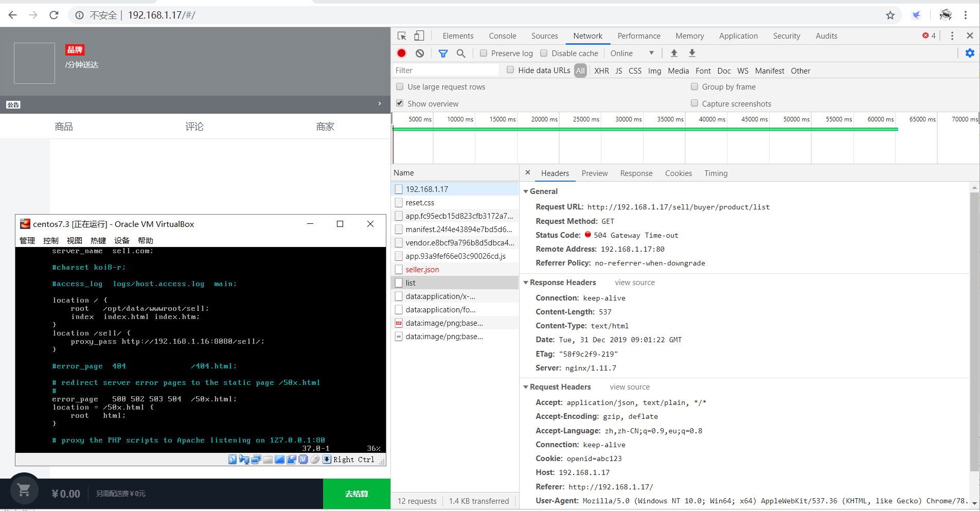980x511 pixels.
Task: Open the Sources tab
Action: (x=544, y=36)
